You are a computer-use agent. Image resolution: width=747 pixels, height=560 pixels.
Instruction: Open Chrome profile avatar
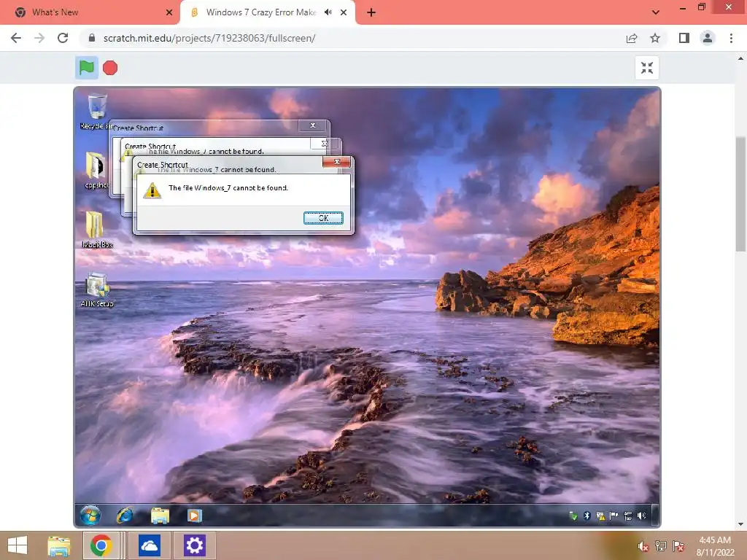click(708, 38)
